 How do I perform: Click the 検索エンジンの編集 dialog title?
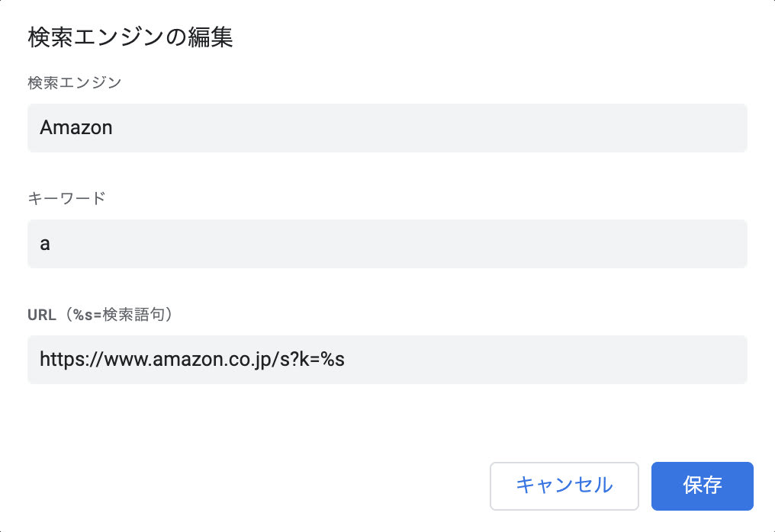130,38
